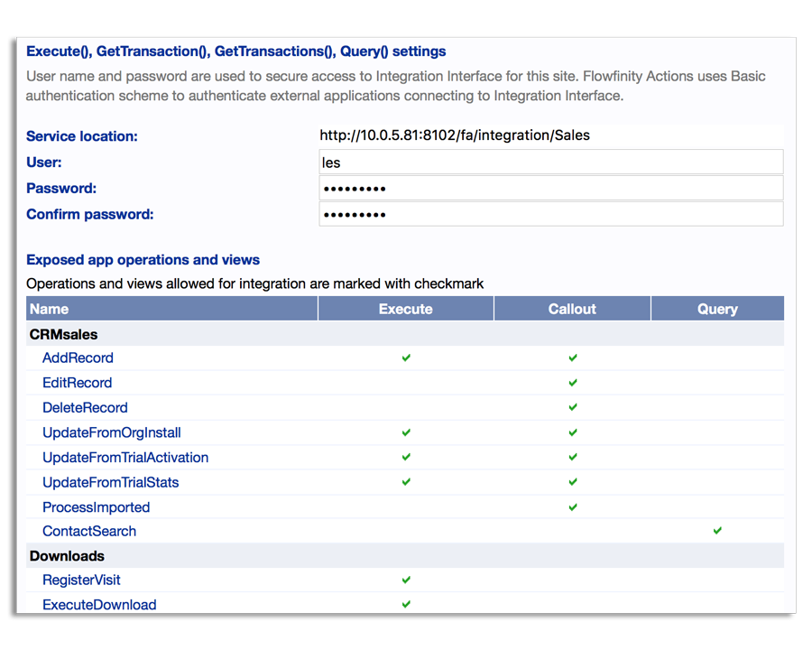Toggle UpdateFromTrialStats Callout checkmark

click(x=573, y=482)
